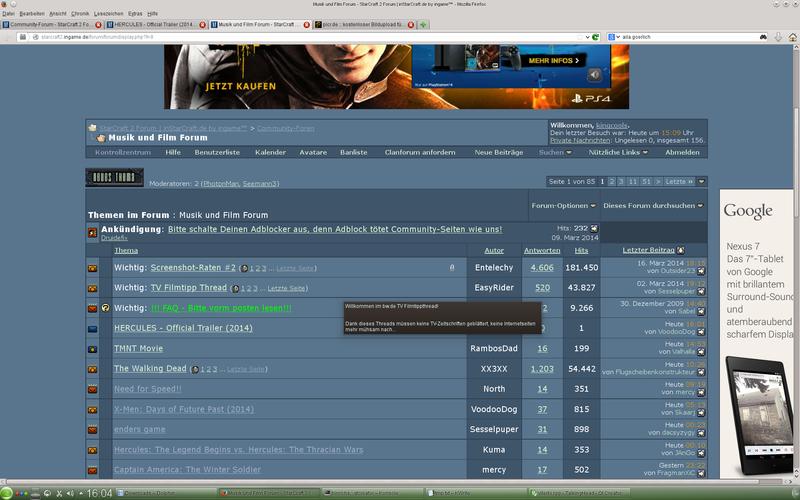
Task: Sort threads by Hits column
Action: (581, 250)
